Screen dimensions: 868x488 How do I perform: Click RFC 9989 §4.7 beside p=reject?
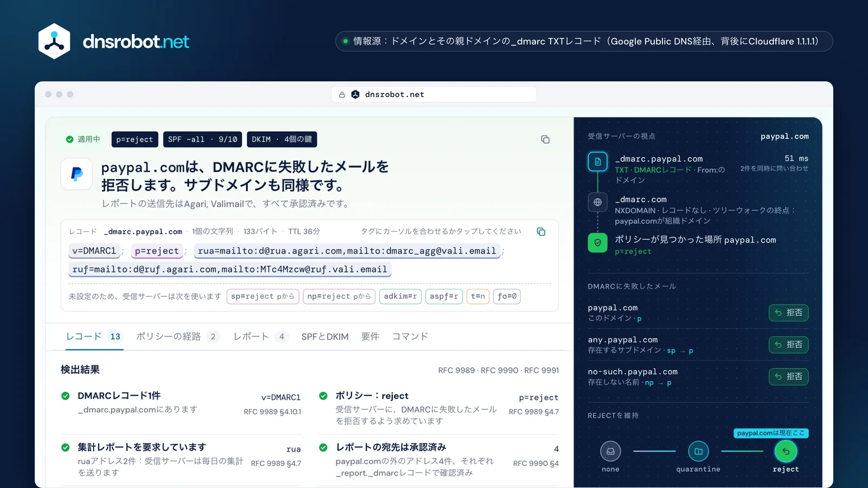[534, 412]
